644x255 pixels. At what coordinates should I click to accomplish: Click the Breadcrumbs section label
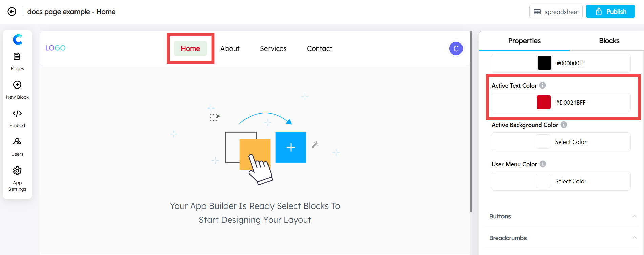pyautogui.click(x=508, y=238)
